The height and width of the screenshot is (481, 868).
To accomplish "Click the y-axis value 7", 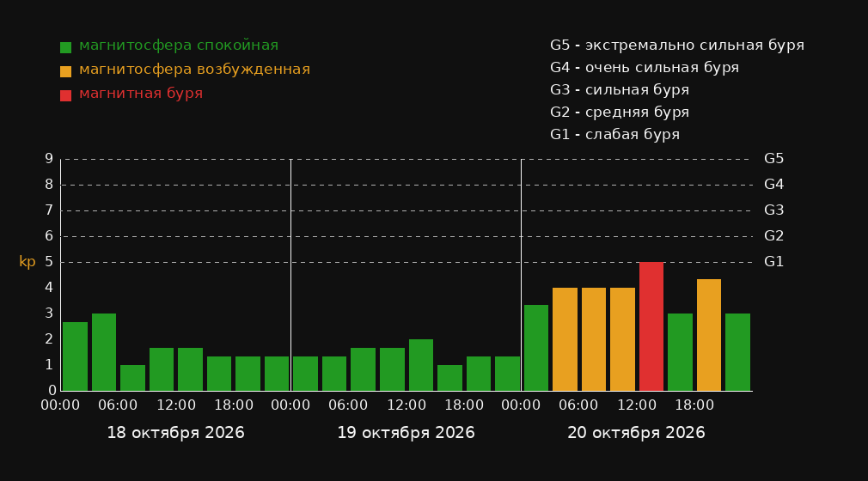I will tap(49, 210).
